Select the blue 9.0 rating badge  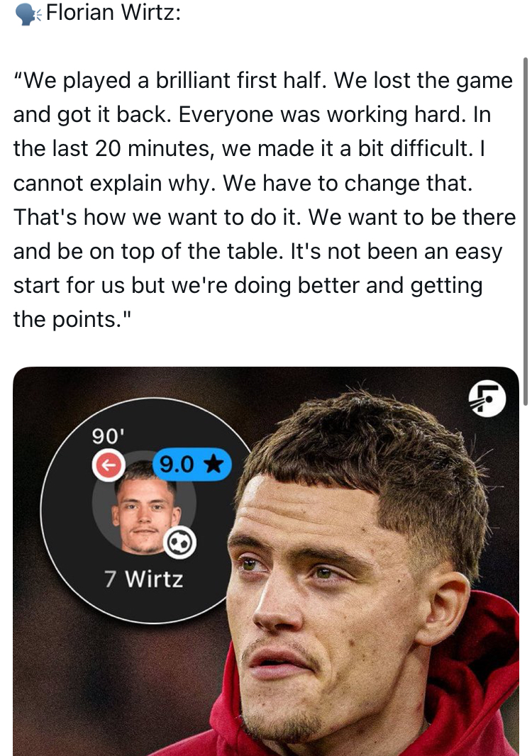(x=192, y=465)
